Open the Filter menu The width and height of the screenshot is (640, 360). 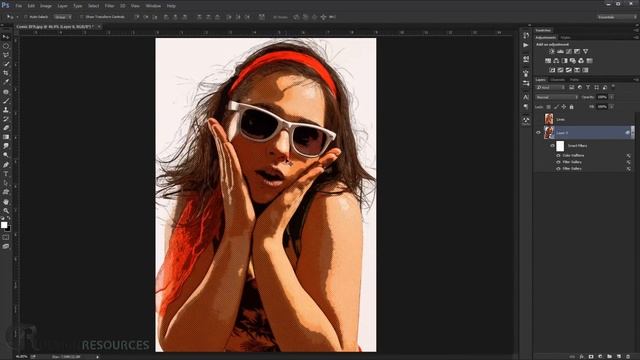pos(109,6)
